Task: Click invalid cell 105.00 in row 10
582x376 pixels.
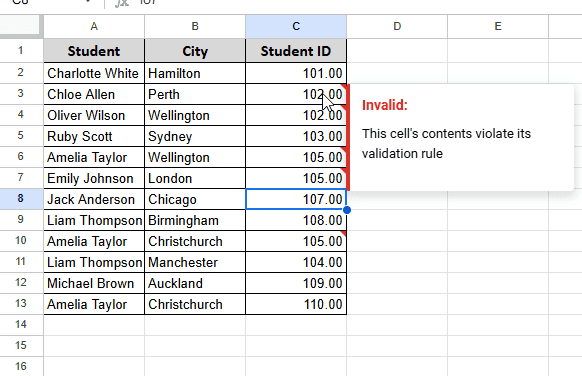Action: [x=296, y=242]
